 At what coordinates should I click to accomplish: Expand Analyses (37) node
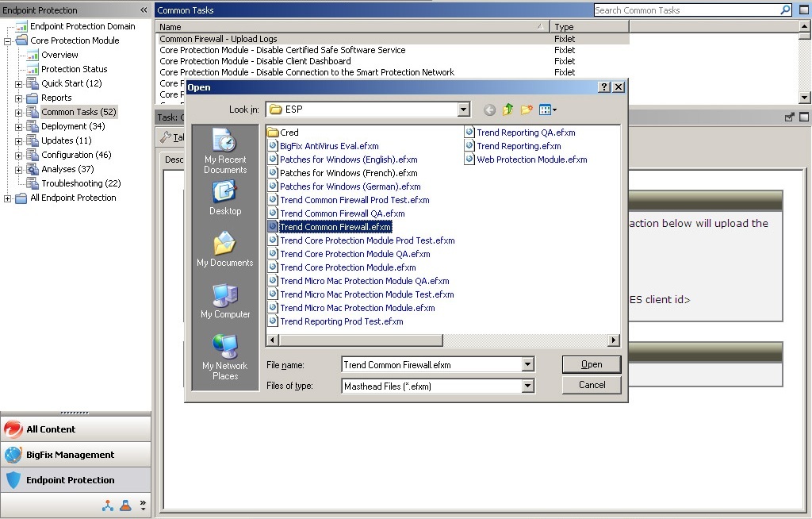pyautogui.click(x=19, y=170)
